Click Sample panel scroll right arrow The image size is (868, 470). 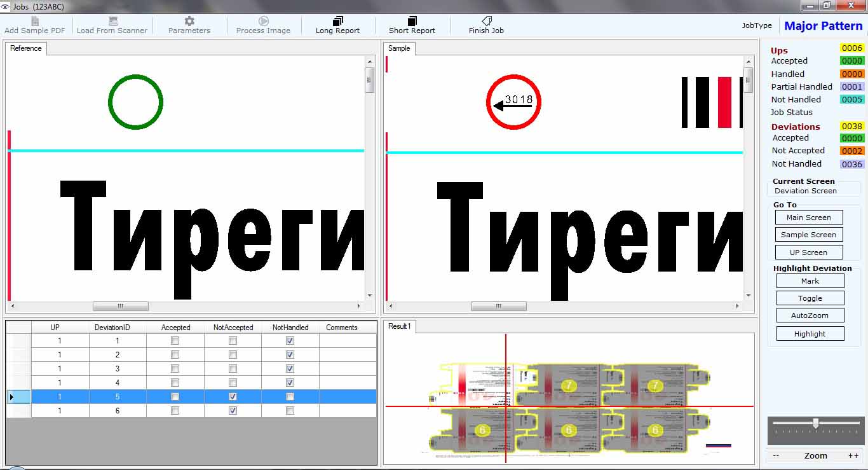coord(737,306)
